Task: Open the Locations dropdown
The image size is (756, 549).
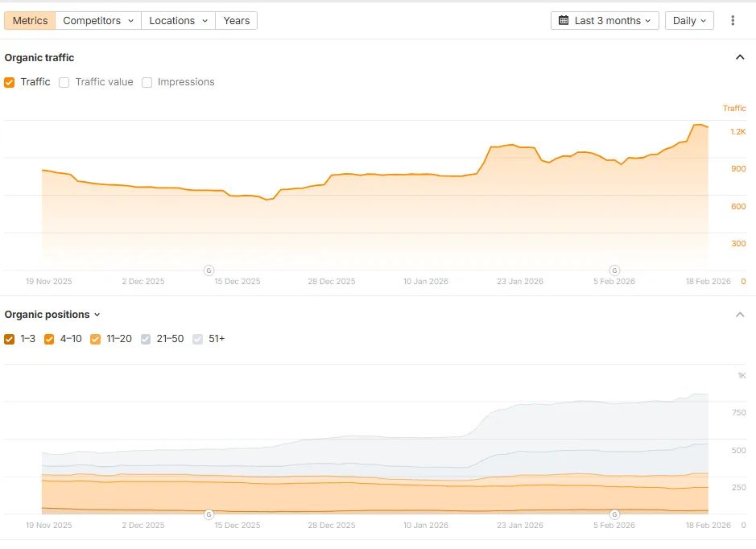Action: tap(177, 20)
